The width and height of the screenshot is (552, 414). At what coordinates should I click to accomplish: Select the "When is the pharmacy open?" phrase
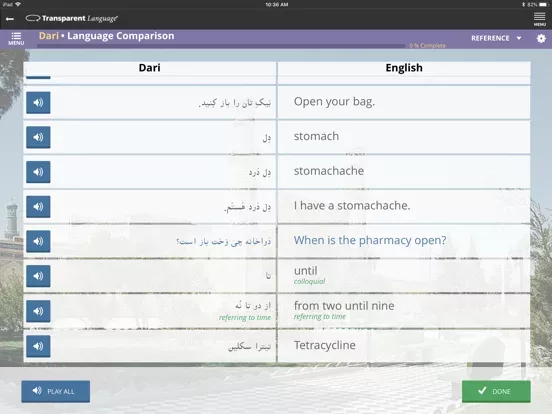click(x=370, y=240)
